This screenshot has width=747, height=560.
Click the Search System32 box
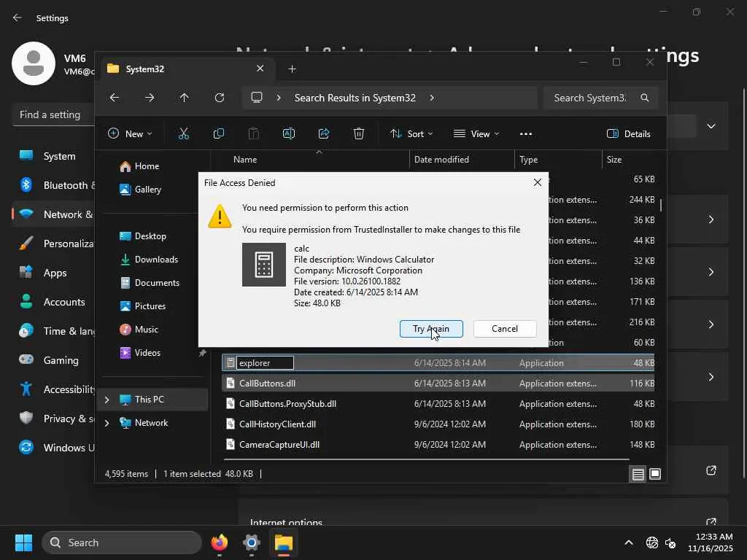(x=589, y=98)
